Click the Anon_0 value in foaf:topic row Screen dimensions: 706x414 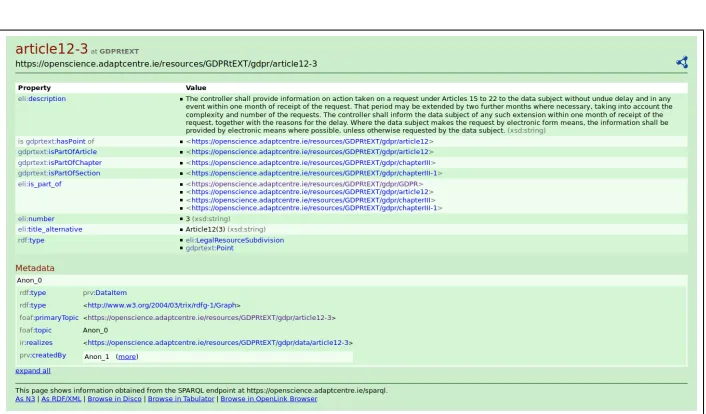(x=95, y=330)
